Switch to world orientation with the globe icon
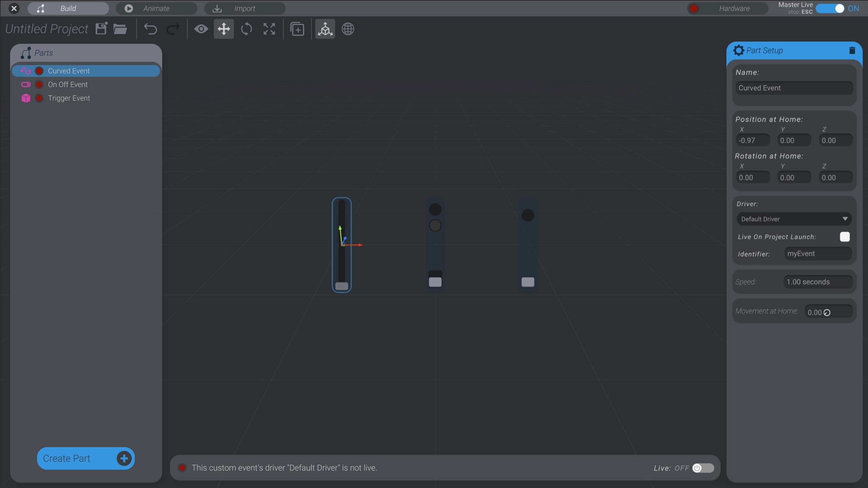Screen dimensions: 868x488 [x=348, y=29]
